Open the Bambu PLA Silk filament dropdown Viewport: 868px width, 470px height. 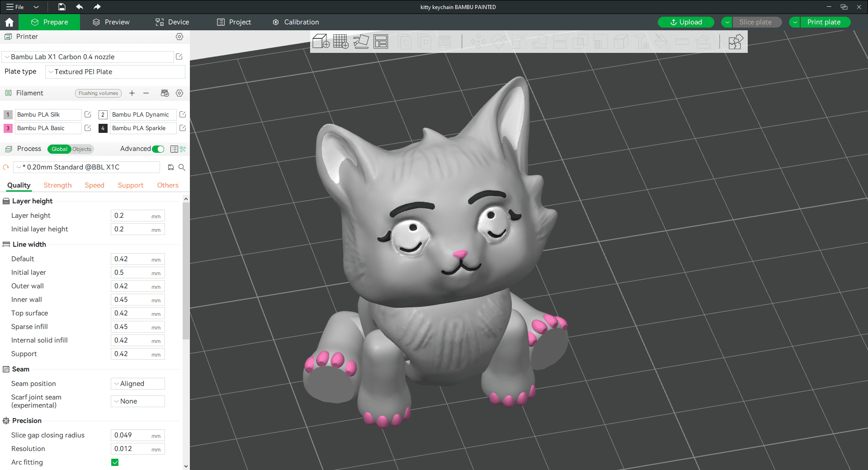pos(48,115)
